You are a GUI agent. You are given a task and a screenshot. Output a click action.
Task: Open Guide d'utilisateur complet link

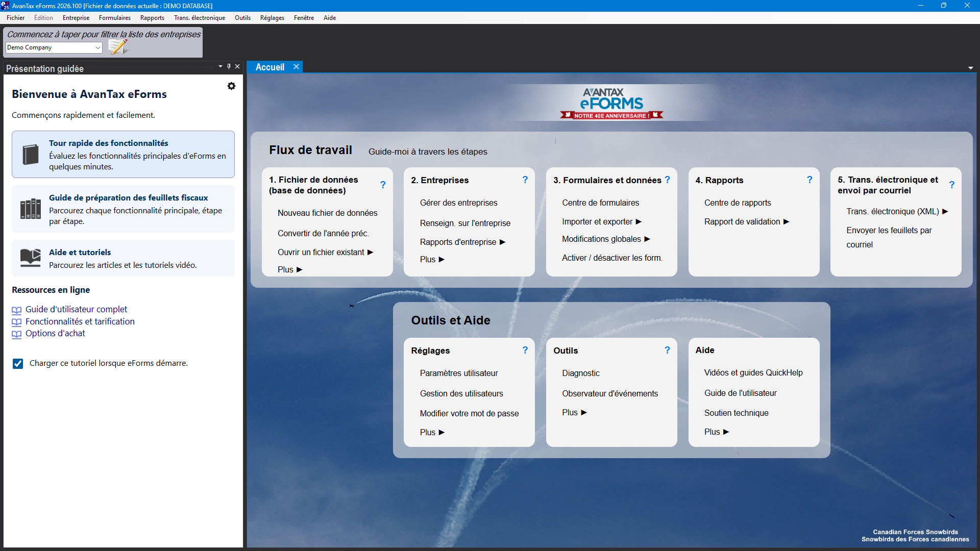coord(76,309)
